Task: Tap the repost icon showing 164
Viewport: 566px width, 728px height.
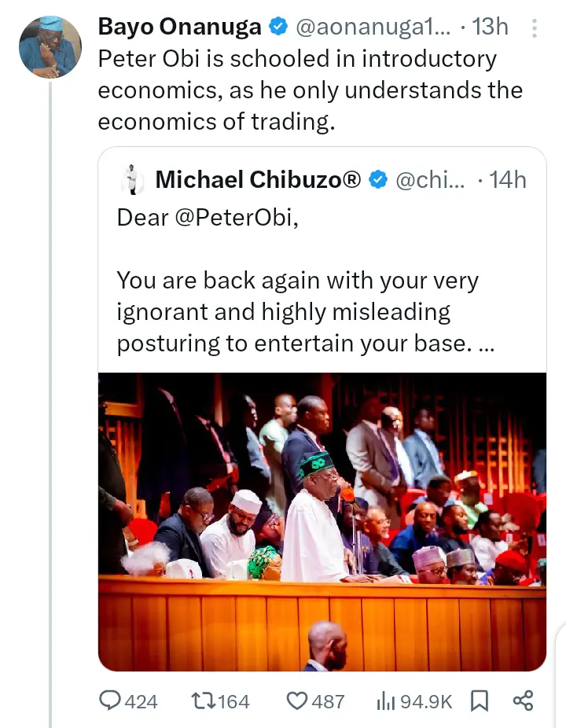Action: click(x=203, y=700)
